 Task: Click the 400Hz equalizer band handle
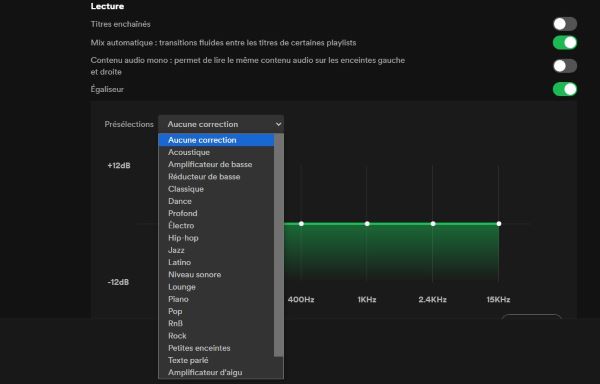pyautogui.click(x=301, y=224)
